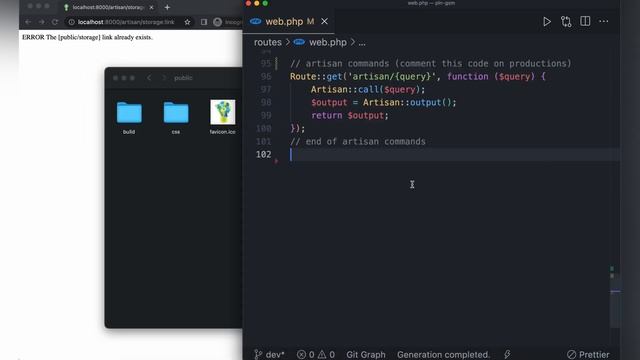Open a new browser tab
The height and width of the screenshot is (360, 640).
coord(167,7)
